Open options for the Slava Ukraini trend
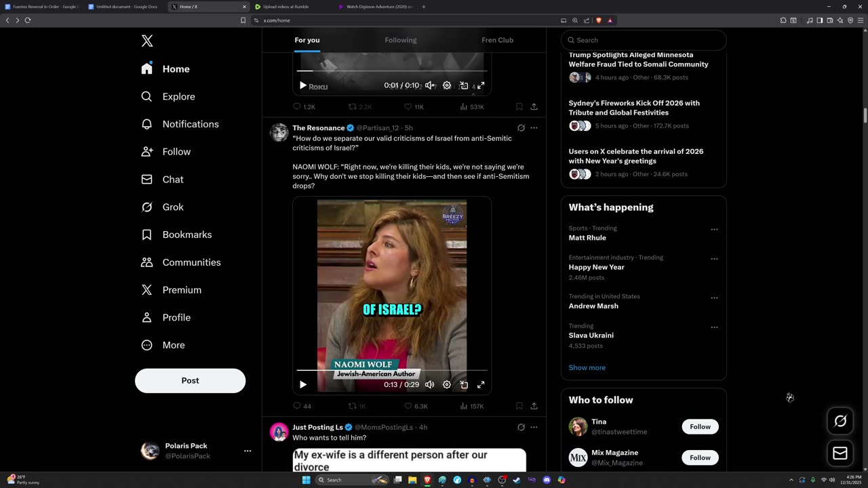Screen dimensions: 868x488 pos(714,327)
